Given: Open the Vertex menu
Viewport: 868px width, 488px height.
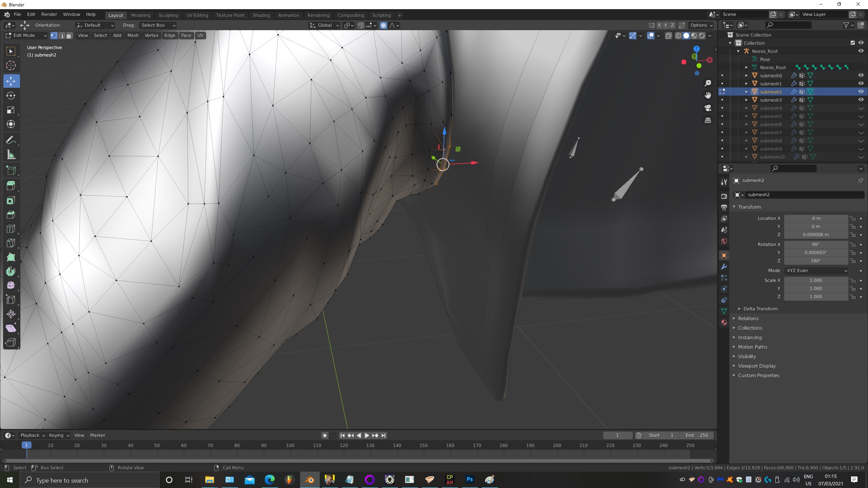Looking at the screenshot, I should (151, 35).
